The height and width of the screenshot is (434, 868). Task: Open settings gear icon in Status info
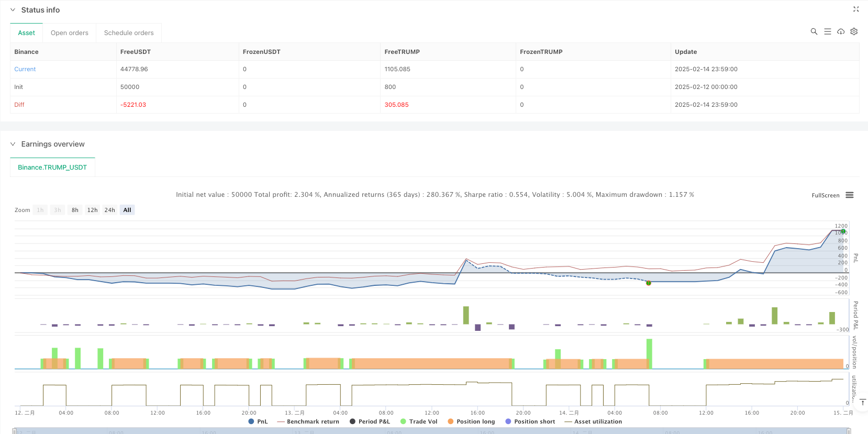[x=854, y=31]
